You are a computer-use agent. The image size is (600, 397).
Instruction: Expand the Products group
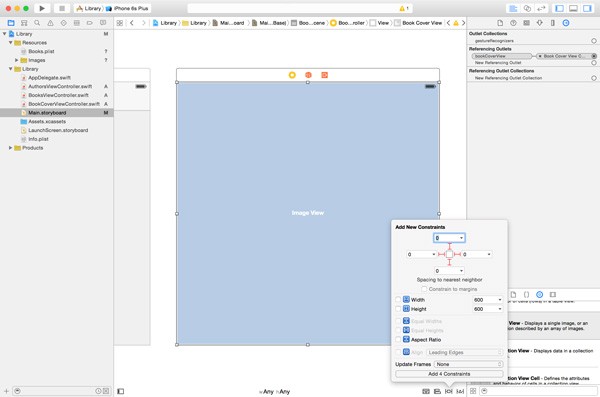point(10,148)
